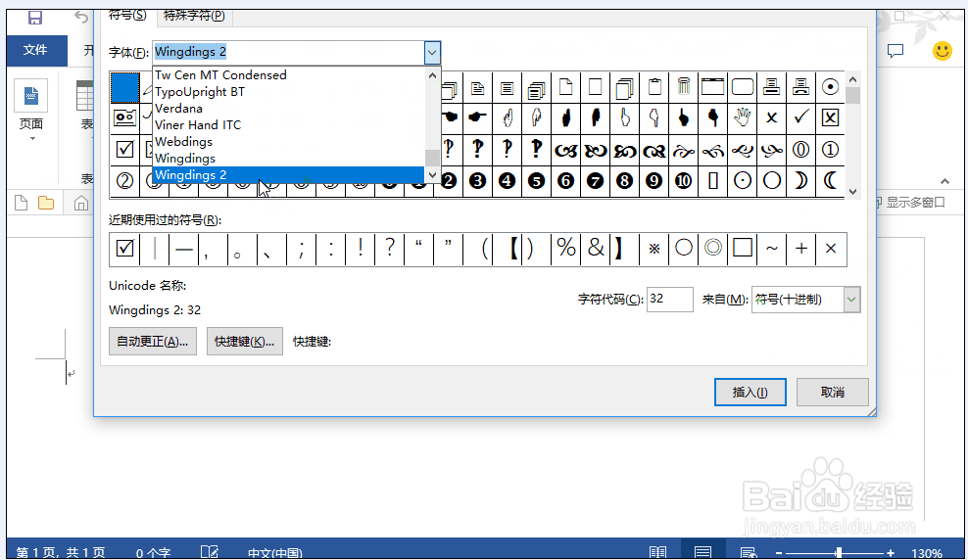Select the rounded rectangle symbol
968x560 pixels.
(x=742, y=87)
